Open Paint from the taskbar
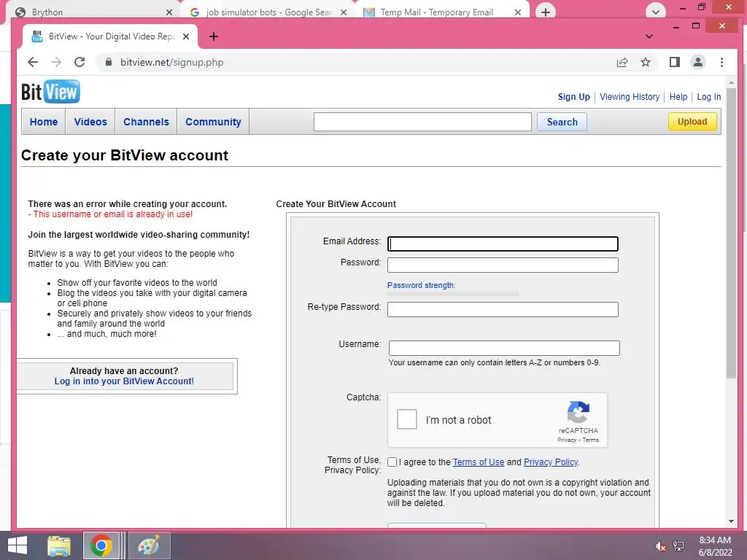The width and height of the screenshot is (747, 560). pyautogui.click(x=149, y=545)
